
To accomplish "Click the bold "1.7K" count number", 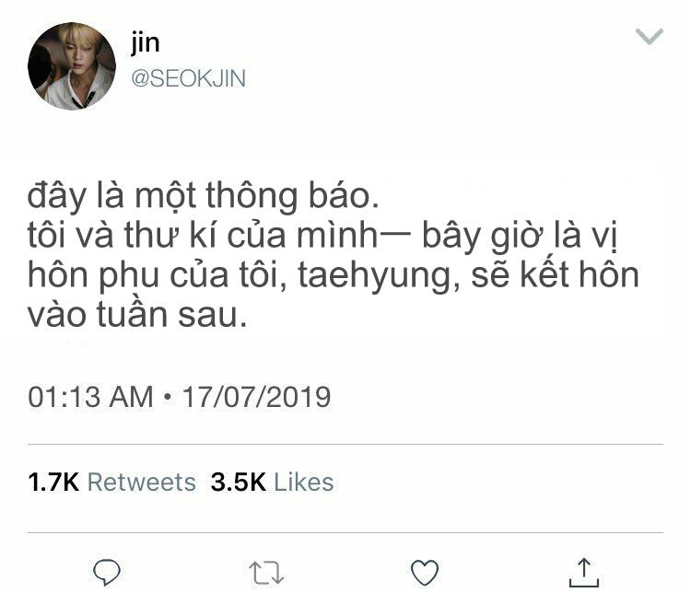I will click(53, 482).
